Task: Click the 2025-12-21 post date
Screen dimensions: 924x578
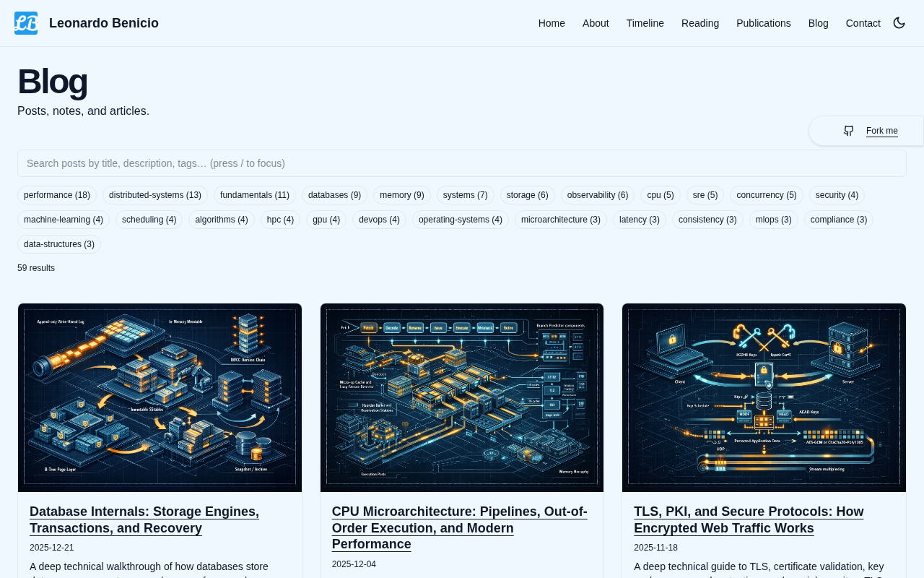Action: coord(52,548)
